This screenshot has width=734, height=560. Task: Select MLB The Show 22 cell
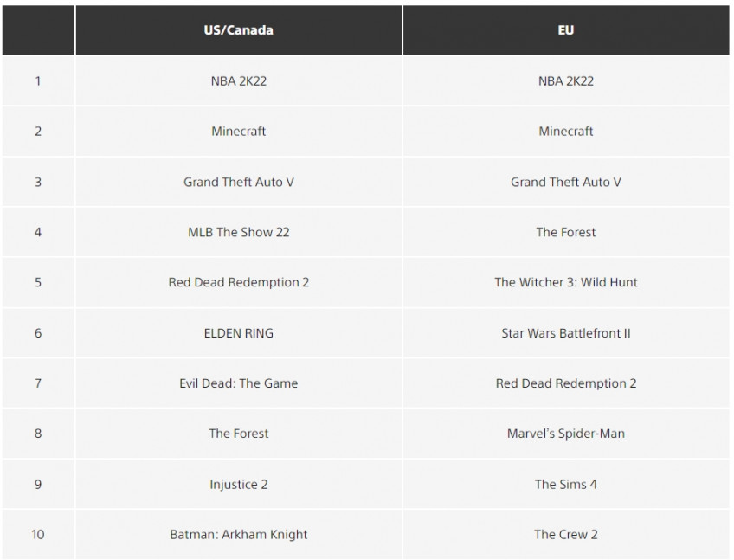tap(238, 232)
